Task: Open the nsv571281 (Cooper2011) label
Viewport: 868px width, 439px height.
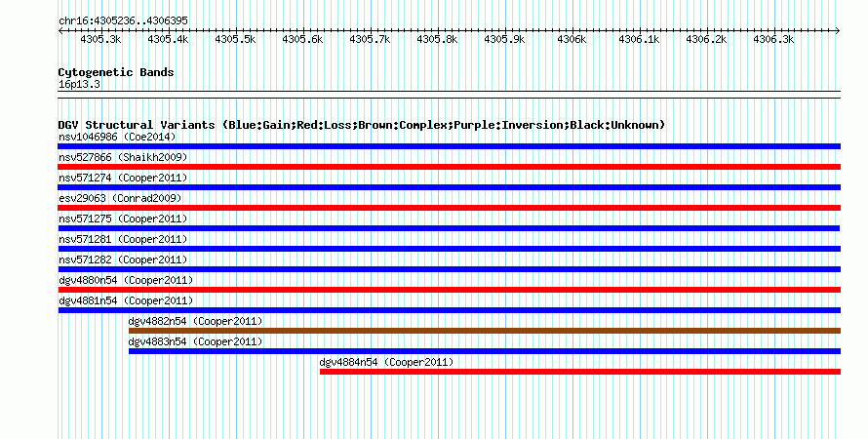Action: point(123,239)
